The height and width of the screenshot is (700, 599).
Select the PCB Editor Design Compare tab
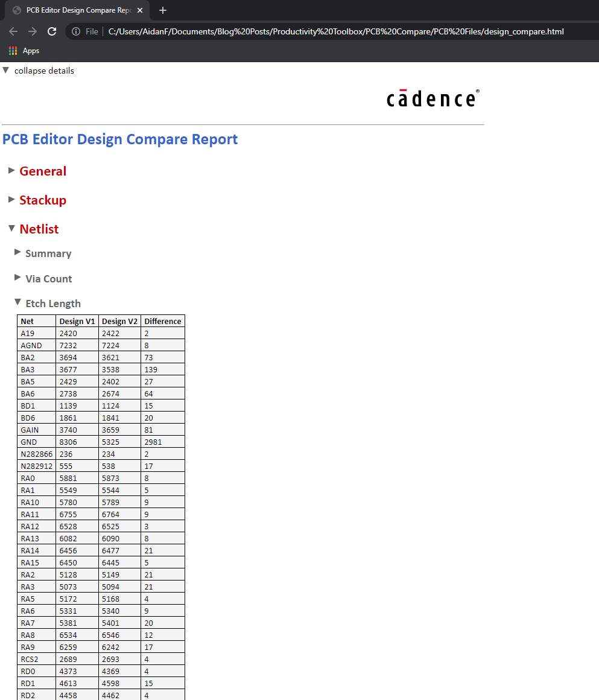(x=75, y=10)
